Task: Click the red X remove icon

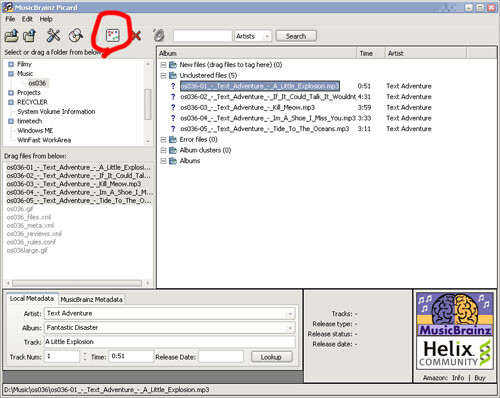Action: (x=136, y=36)
